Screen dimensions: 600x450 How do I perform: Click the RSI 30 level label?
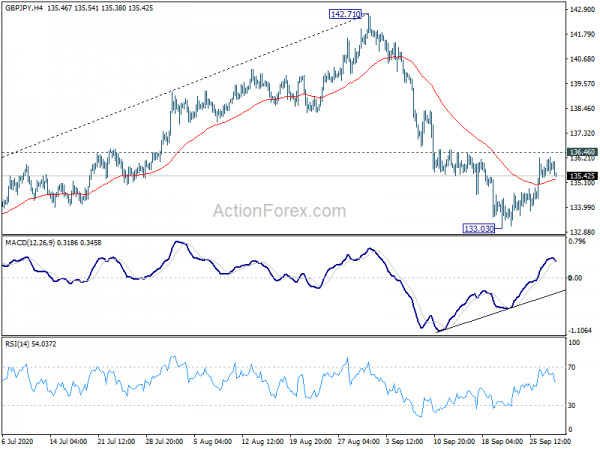(572, 405)
